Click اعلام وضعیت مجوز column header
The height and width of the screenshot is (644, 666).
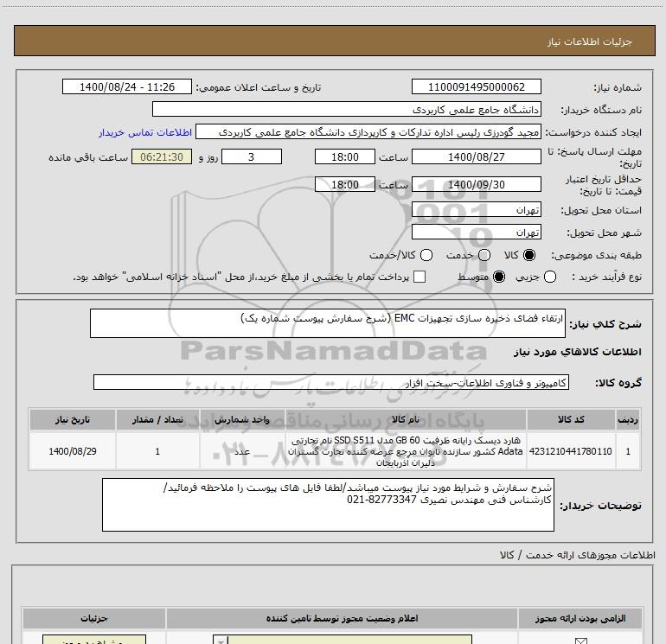tap(342, 618)
